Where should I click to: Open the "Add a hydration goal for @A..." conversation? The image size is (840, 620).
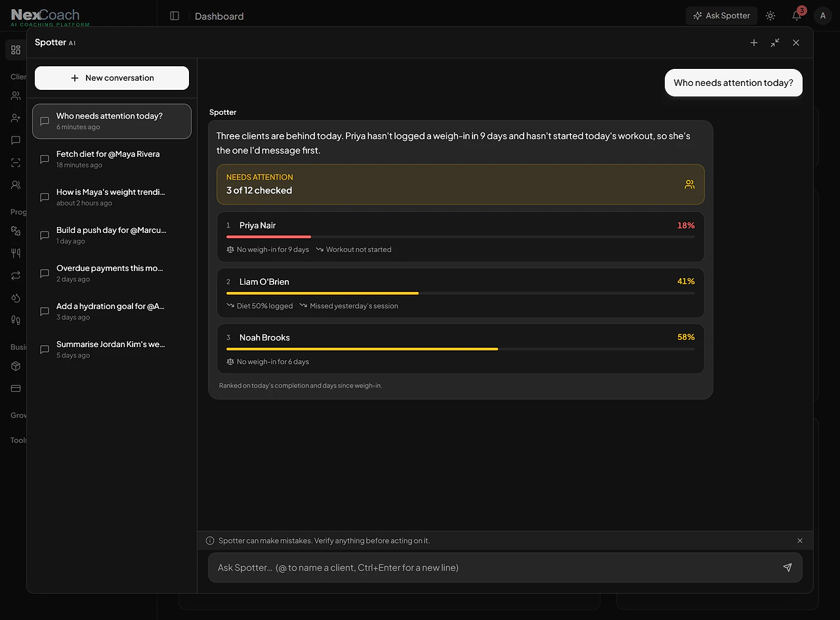[x=112, y=312]
